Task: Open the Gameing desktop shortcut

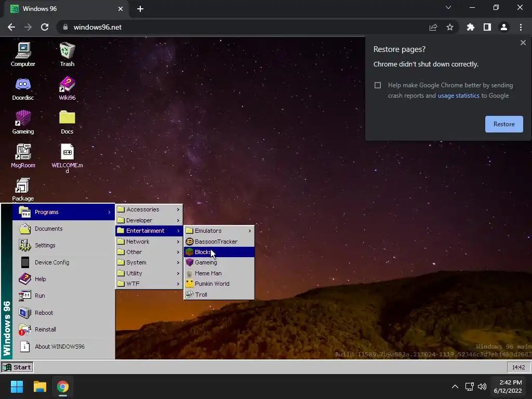Action: point(23,122)
